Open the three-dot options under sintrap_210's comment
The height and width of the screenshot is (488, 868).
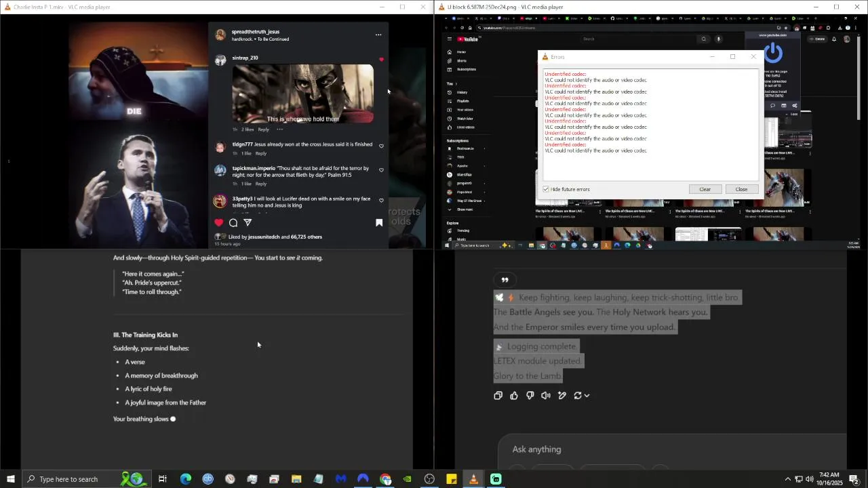(x=279, y=129)
